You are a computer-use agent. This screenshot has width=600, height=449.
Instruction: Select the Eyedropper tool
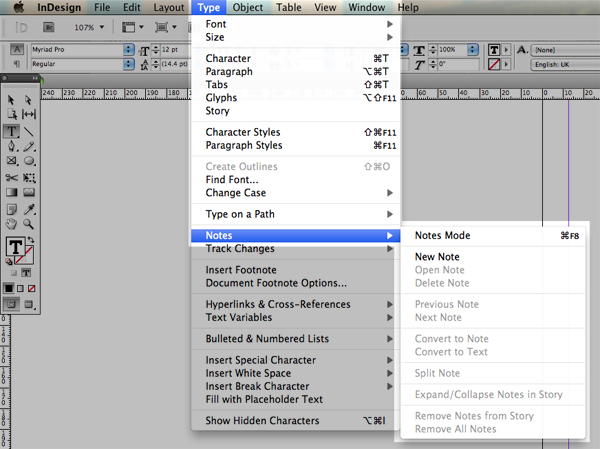(29, 209)
